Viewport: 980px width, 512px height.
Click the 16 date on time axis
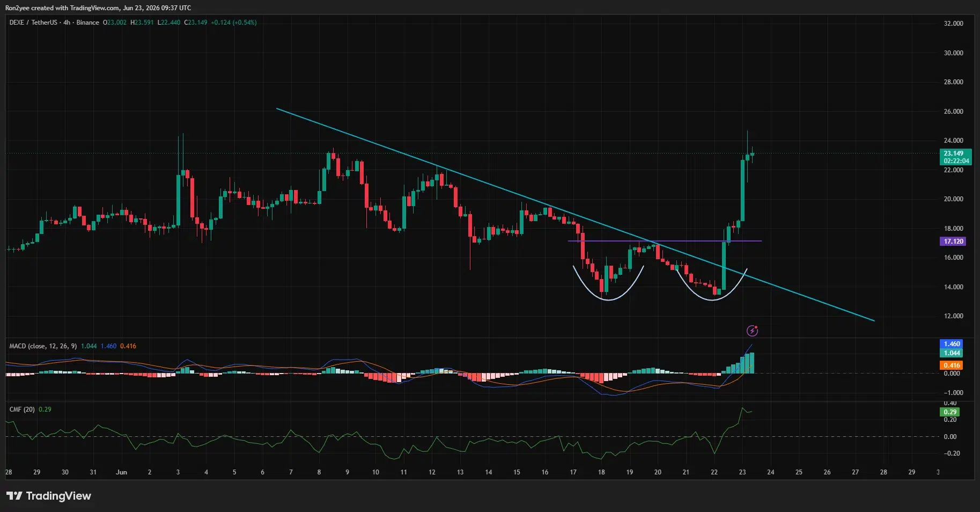[544, 472]
